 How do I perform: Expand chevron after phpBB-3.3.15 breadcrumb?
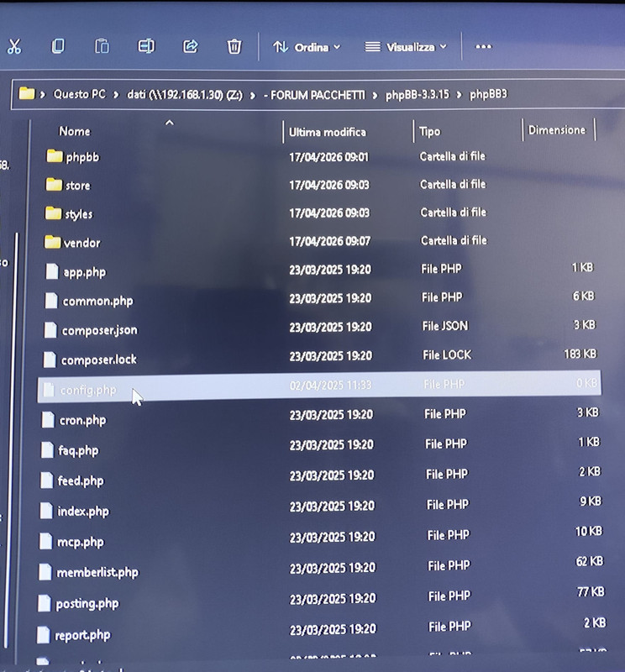coord(460,95)
